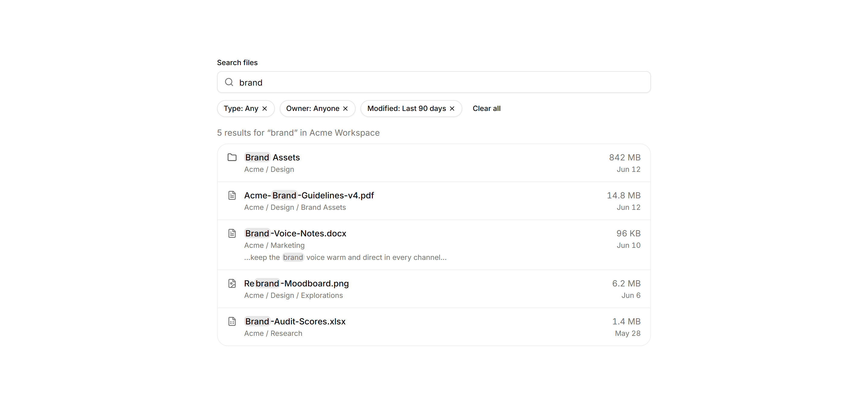Click the May 28 date
This screenshot has width=868, height=404.
(627, 333)
